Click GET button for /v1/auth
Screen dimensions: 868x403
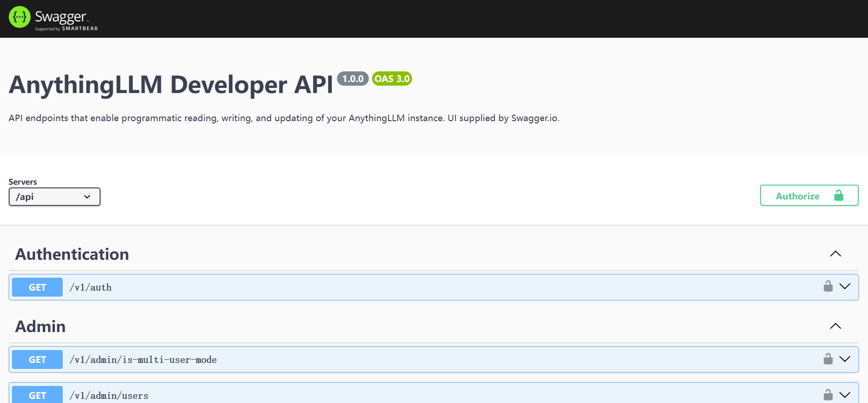[37, 287]
